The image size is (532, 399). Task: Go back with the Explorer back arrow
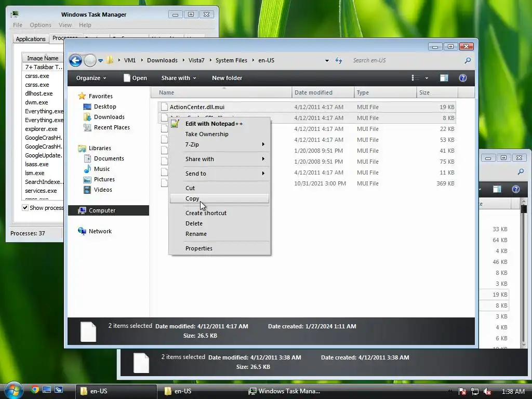(x=75, y=60)
